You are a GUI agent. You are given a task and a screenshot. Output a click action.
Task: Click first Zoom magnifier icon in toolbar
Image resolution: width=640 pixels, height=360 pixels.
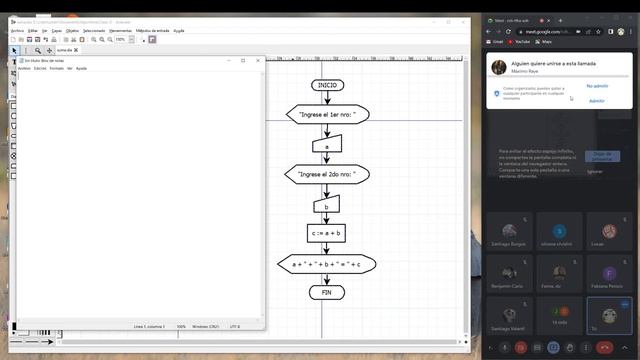click(x=94, y=40)
